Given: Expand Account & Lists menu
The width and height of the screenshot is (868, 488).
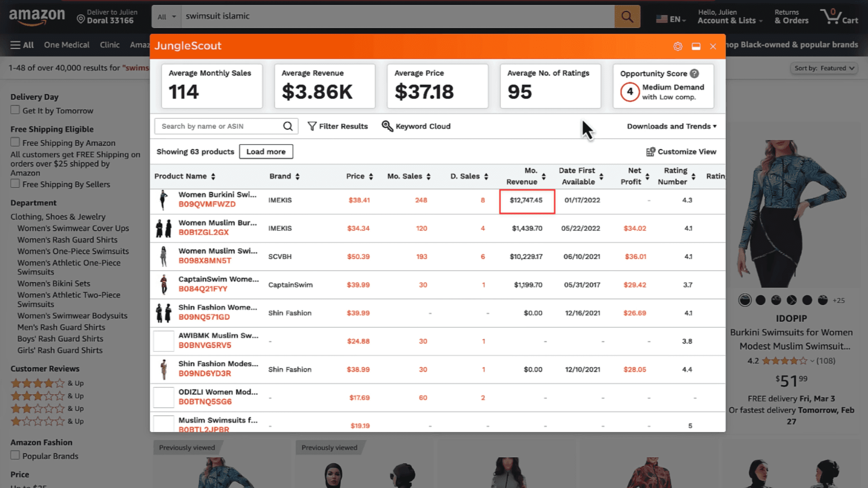Looking at the screenshot, I should tap(730, 16).
